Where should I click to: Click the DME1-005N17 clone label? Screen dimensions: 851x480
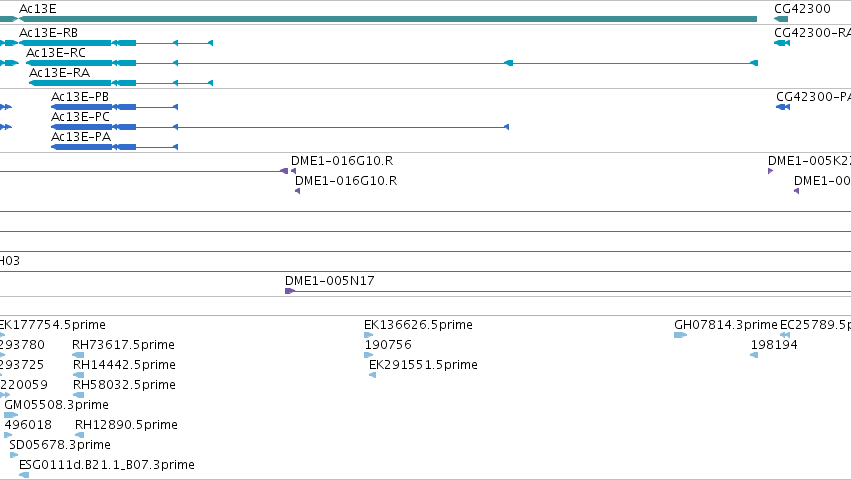point(329,281)
